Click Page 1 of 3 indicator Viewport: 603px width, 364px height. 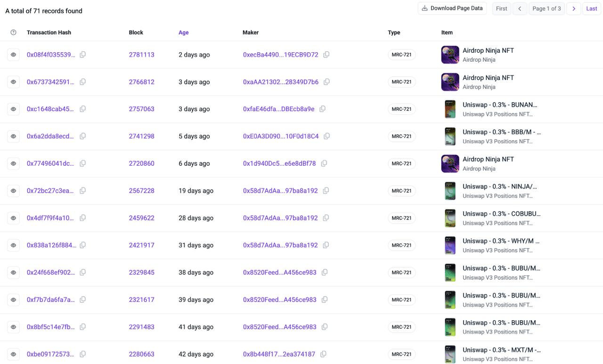tap(546, 8)
